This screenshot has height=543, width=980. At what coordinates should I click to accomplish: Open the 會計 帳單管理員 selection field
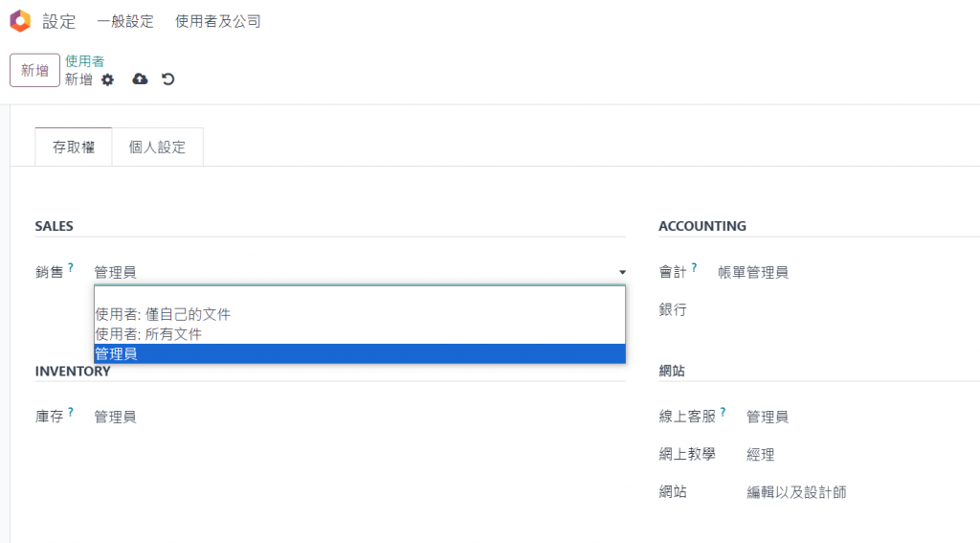[753, 273]
